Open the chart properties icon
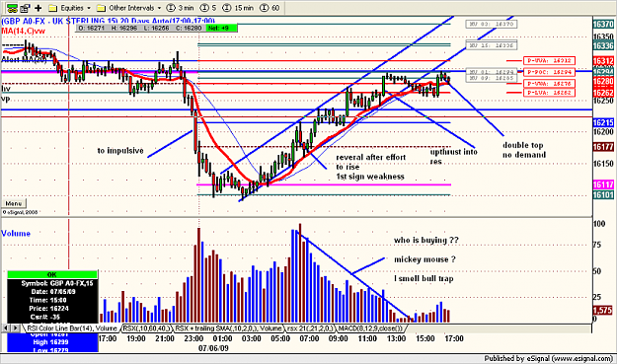This screenshot has width=617, height=364. (26, 8)
